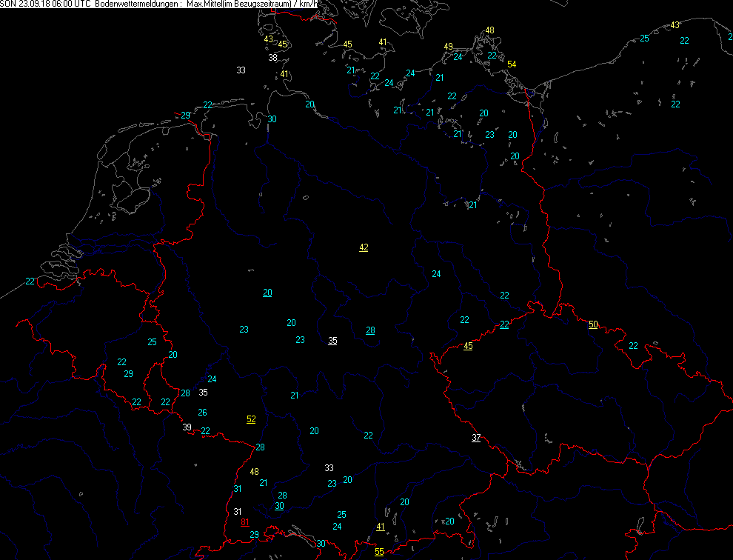The image size is (733, 560).
Task: Click the yellow 54 wind value
Action: point(512,64)
